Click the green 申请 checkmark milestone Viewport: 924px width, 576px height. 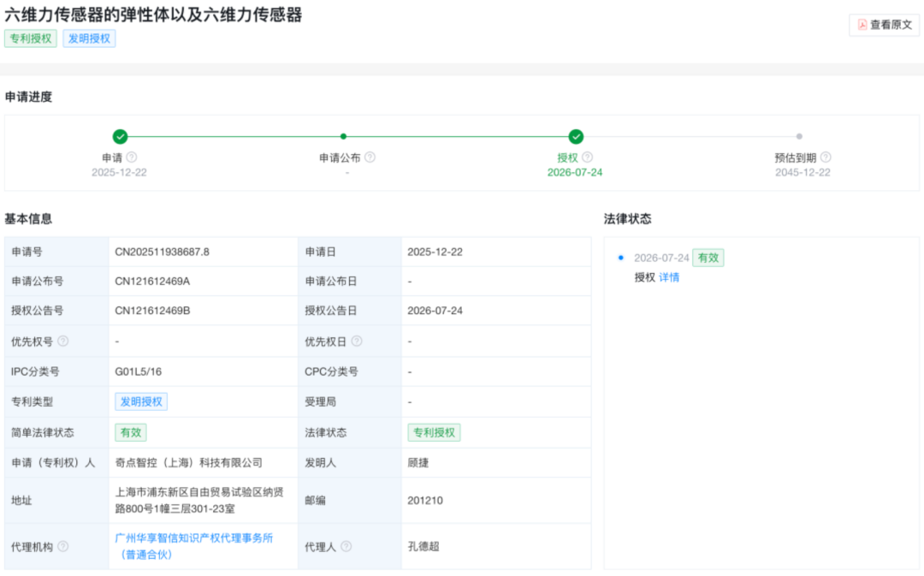click(x=121, y=137)
